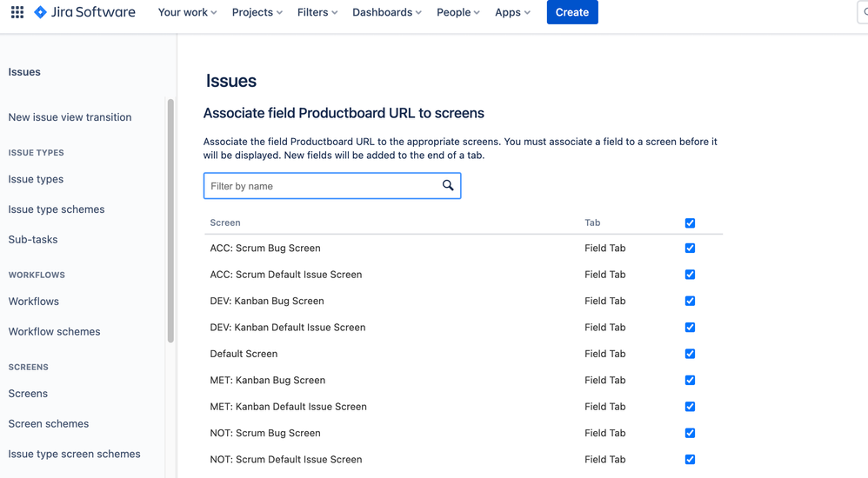The height and width of the screenshot is (478, 868).
Task: Uncheck ACC: Scrum Default Issue Screen checkbox
Action: pyautogui.click(x=690, y=275)
